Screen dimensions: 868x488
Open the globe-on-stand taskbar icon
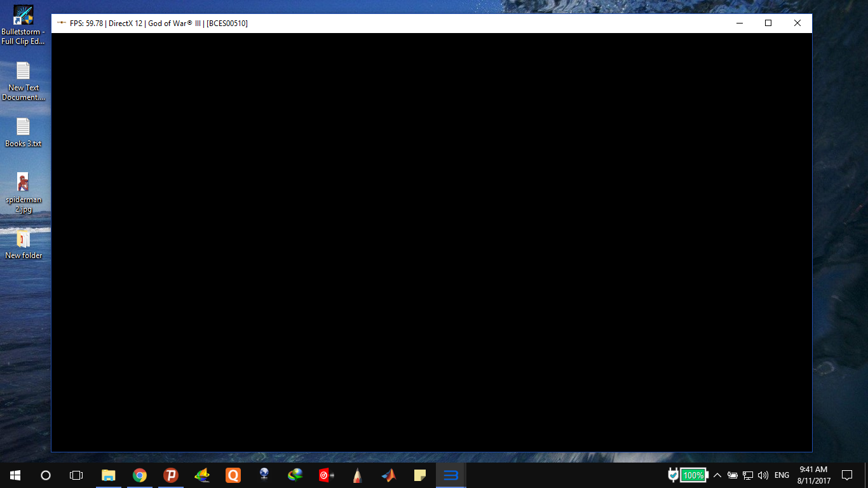[264, 475]
